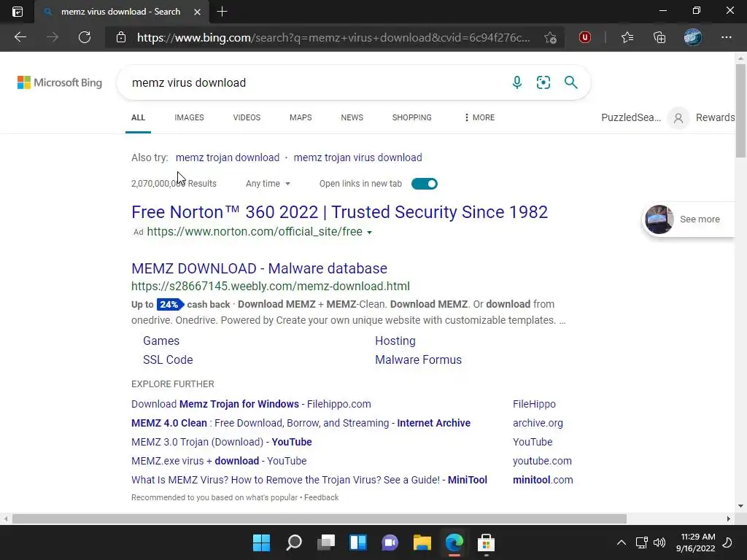Open Edge settings and more menu
The image size is (747, 560).
(x=726, y=37)
